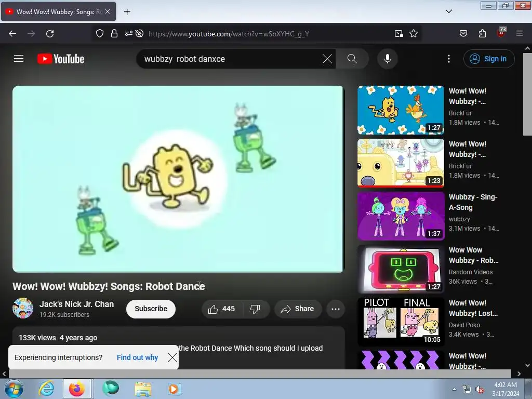Screen dimensions: 532x399
Task: Open a new browser tab
Action: 127,12
